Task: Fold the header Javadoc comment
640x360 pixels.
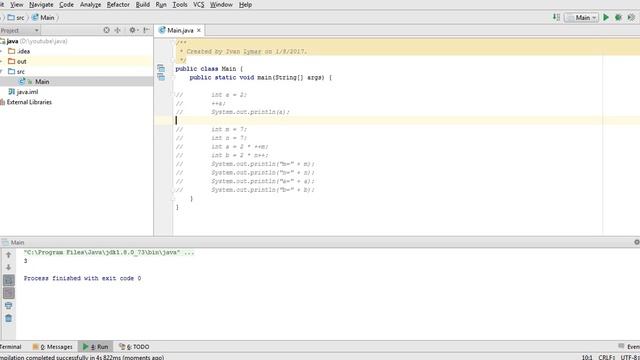Action: (x=173, y=42)
